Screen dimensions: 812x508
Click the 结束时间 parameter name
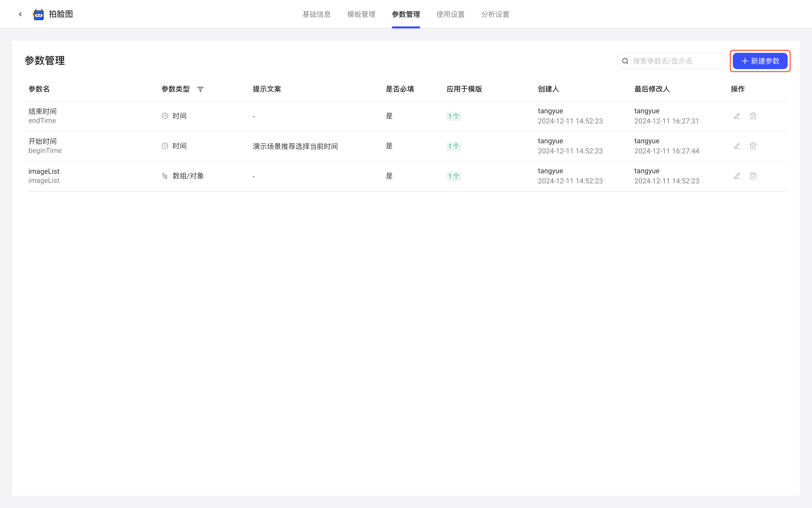click(43, 111)
